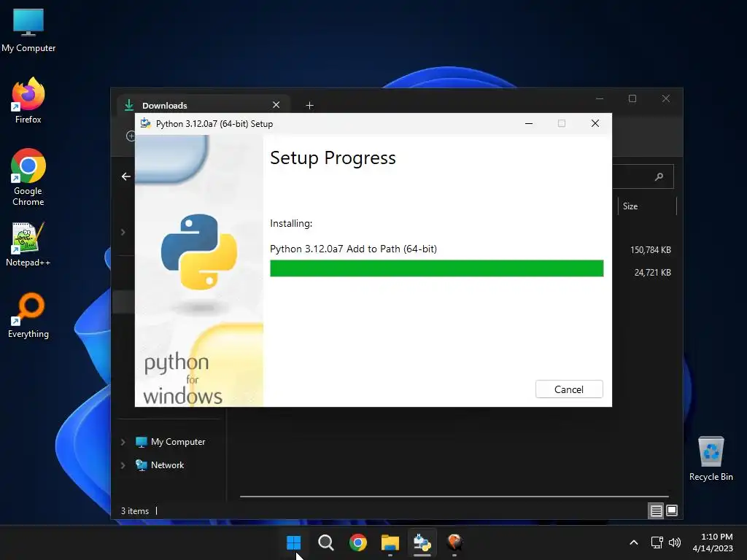Image resolution: width=747 pixels, height=560 pixels.
Task: Select Network in navigation tree
Action: pyautogui.click(x=160, y=465)
